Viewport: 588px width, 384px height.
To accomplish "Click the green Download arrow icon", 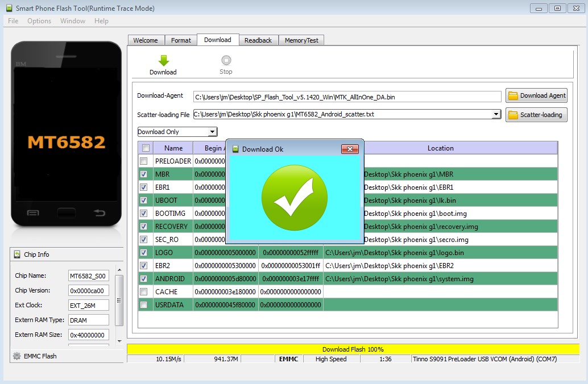I will [x=164, y=60].
